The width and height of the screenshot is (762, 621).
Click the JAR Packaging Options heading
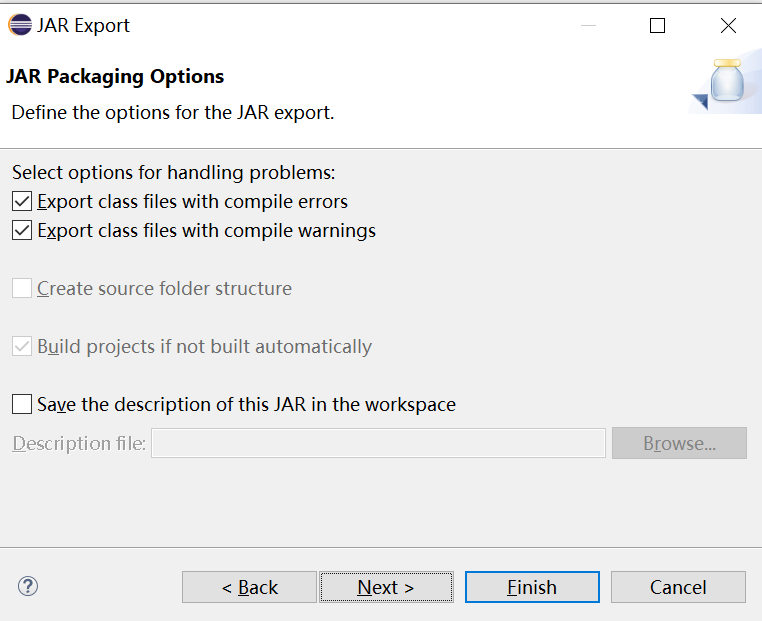point(115,77)
